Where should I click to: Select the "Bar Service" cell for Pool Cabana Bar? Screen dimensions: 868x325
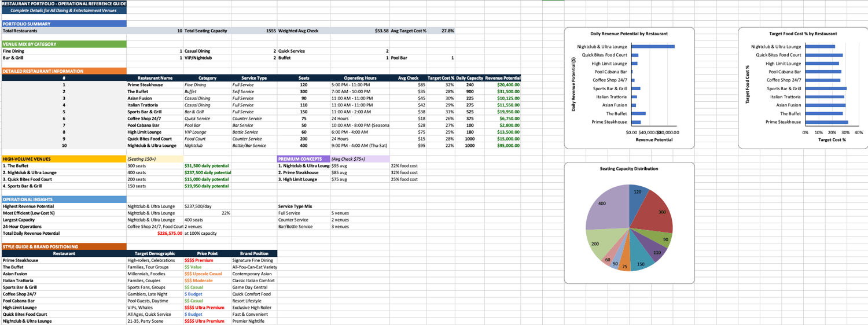254,125
